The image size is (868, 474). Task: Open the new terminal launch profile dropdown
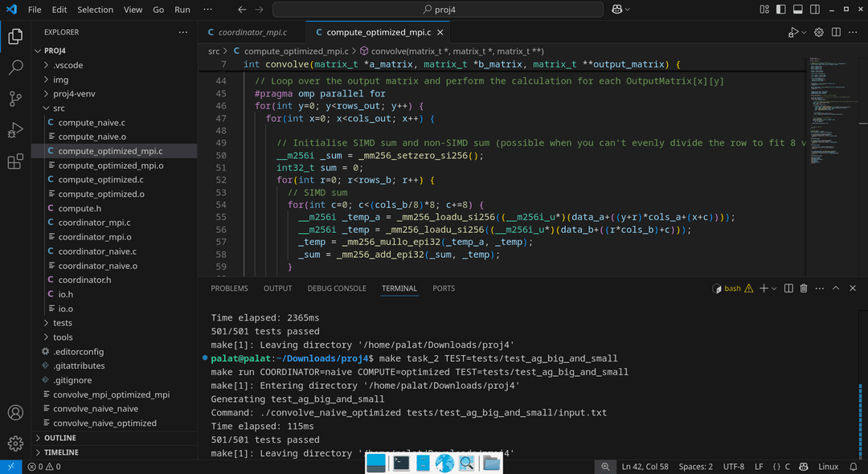click(775, 288)
